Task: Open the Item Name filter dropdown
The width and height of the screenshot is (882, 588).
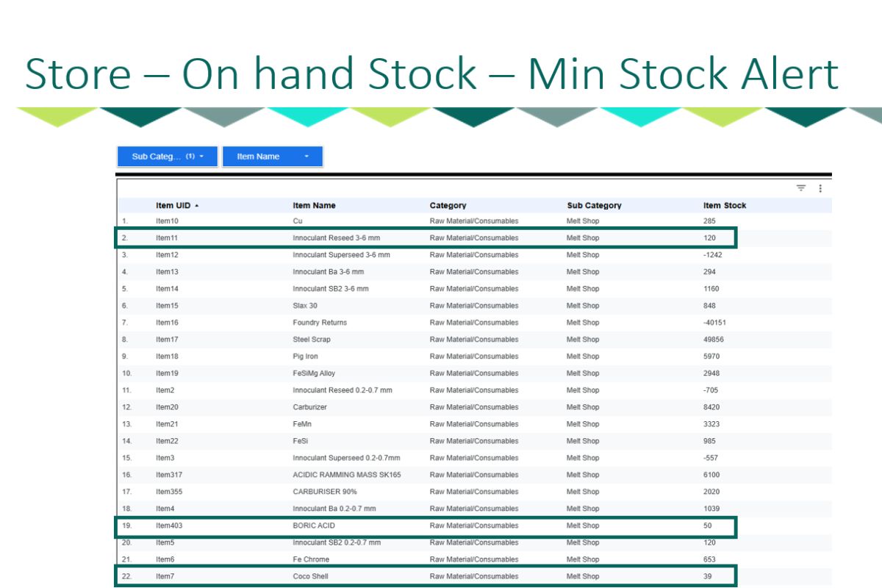Action: point(272,157)
